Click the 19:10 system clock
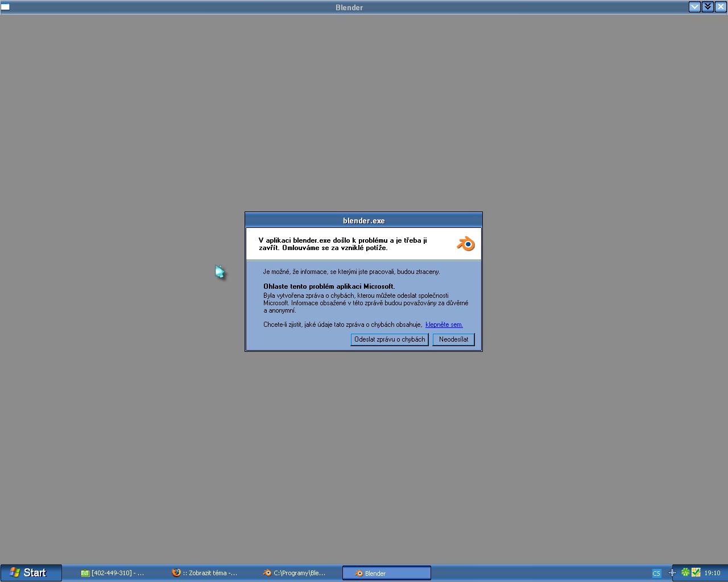 tap(712, 573)
